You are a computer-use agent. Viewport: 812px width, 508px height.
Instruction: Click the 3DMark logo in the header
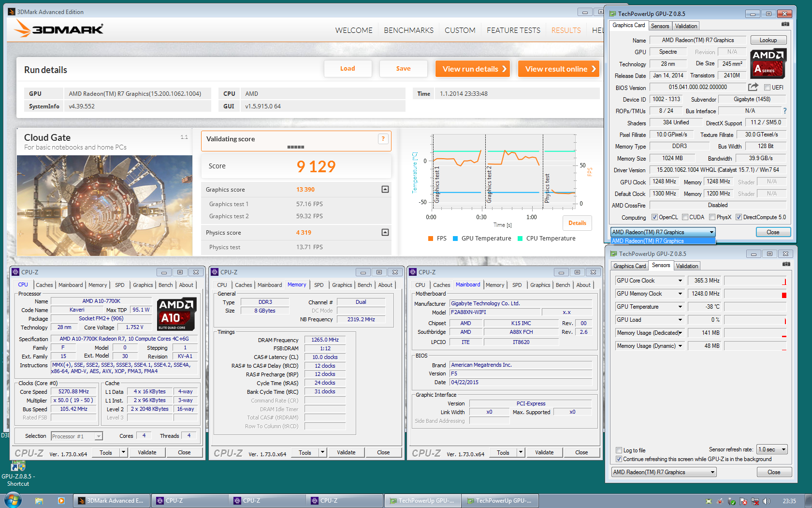click(x=58, y=29)
